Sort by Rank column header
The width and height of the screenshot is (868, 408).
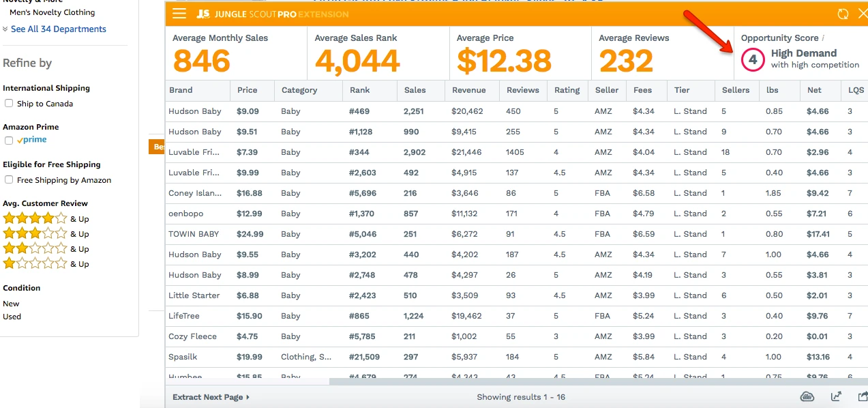pos(359,90)
